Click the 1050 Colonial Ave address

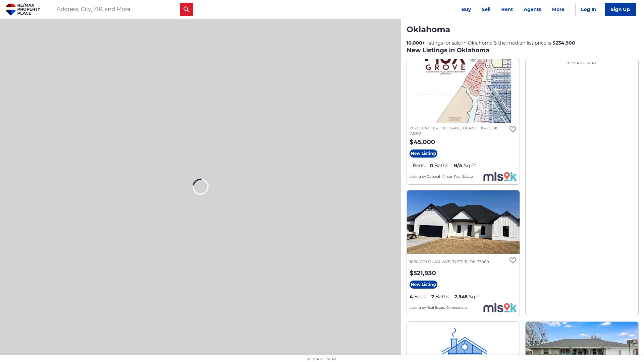click(x=449, y=262)
